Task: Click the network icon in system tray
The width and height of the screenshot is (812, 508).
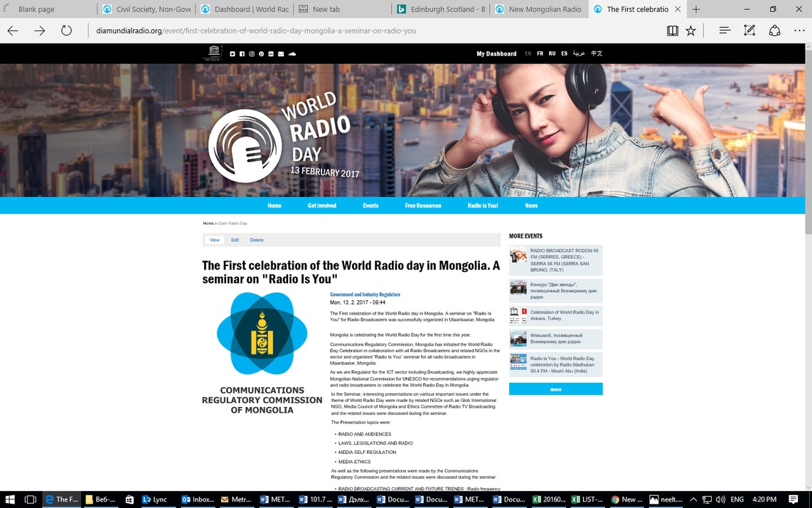Action: (x=707, y=499)
